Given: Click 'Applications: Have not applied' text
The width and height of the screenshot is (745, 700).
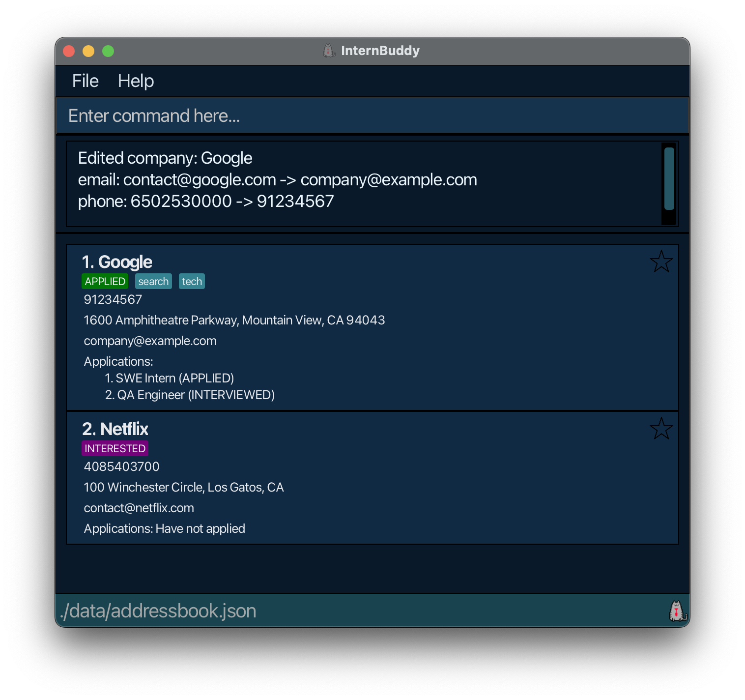Looking at the screenshot, I should [164, 528].
